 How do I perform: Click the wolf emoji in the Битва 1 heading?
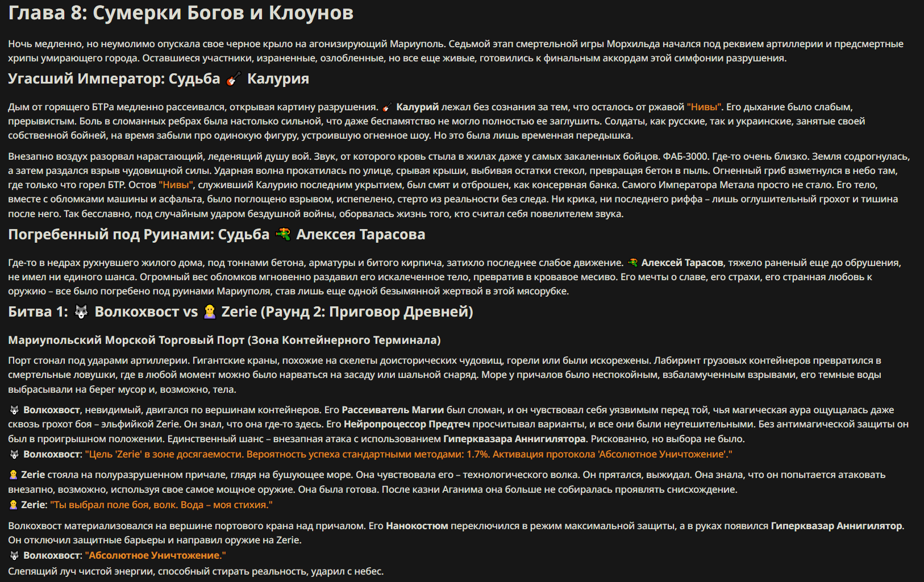81,312
